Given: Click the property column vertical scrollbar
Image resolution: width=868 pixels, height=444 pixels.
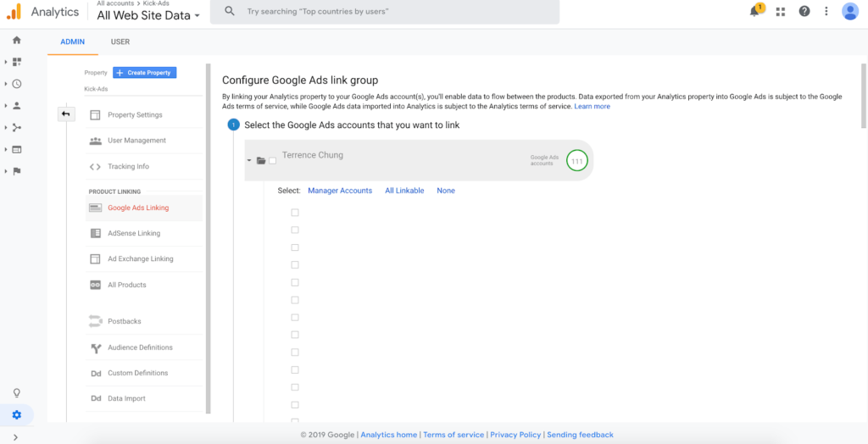Looking at the screenshot, I should [x=209, y=239].
